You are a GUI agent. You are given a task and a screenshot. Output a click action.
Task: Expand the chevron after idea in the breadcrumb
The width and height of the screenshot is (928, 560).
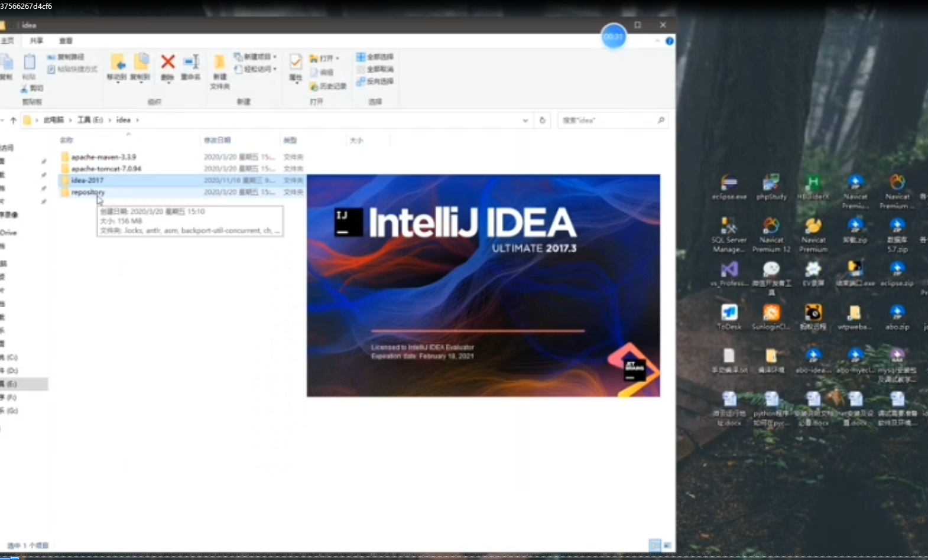137,120
